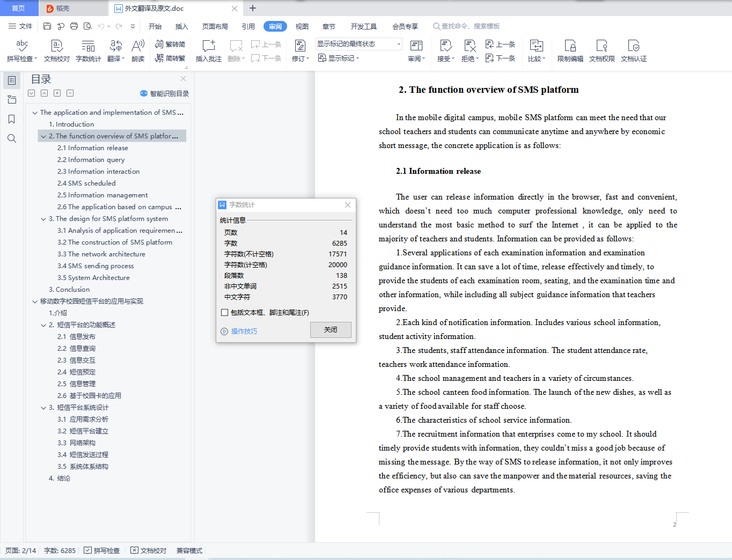Open the search panel in left sidebar
Image resolution: width=732 pixels, height=560 pixels.
tap(12, 138)
